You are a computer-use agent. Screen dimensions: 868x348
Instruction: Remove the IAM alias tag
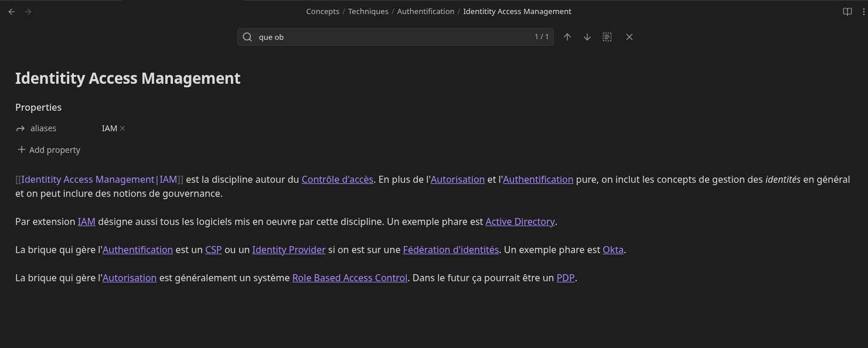coord(122,128)
